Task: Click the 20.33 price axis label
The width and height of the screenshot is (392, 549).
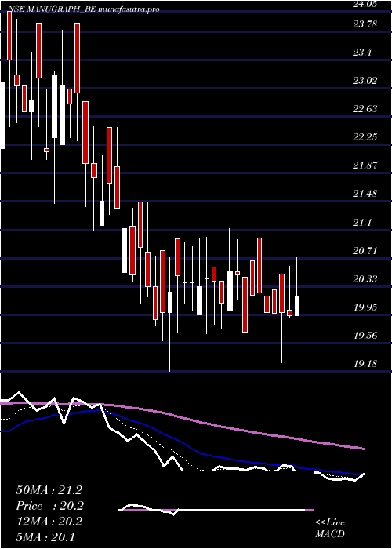Action: click(x=365, y=278)
